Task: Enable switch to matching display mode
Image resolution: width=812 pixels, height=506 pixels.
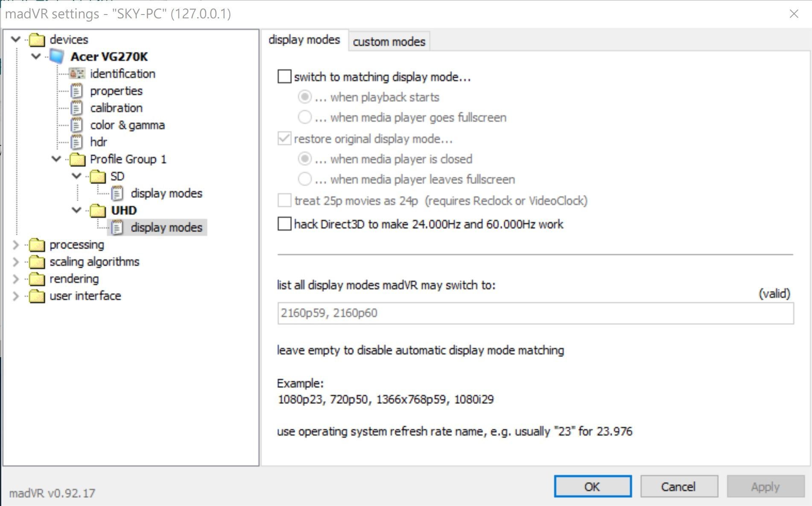Action: tap(284, 77)
